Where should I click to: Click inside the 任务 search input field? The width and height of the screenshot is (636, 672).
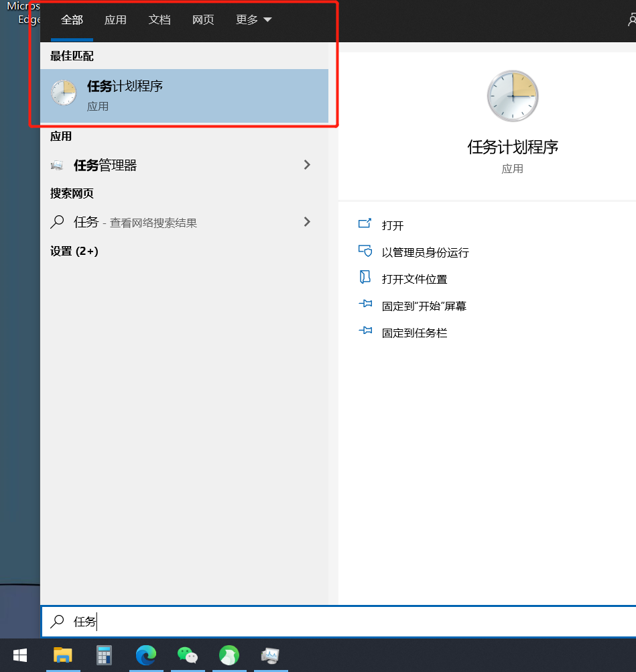pyautogui.click(x=201, y=622)
